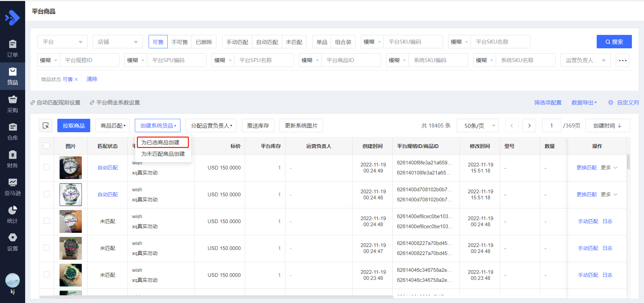Open the 亚马逊 Amazon sidebar icon
The width and height of the screenshot is (644, 303).
tap(12, 187)
